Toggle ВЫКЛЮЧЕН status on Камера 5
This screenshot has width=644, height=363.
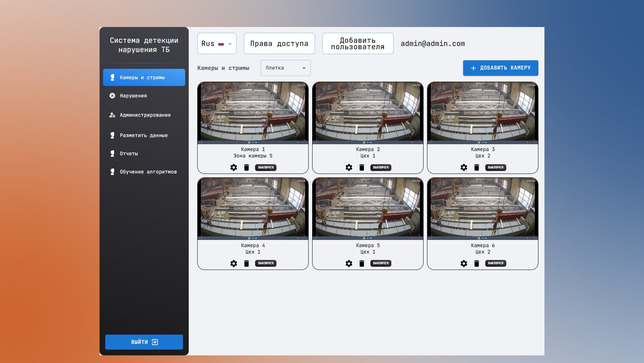click(381, 263)
